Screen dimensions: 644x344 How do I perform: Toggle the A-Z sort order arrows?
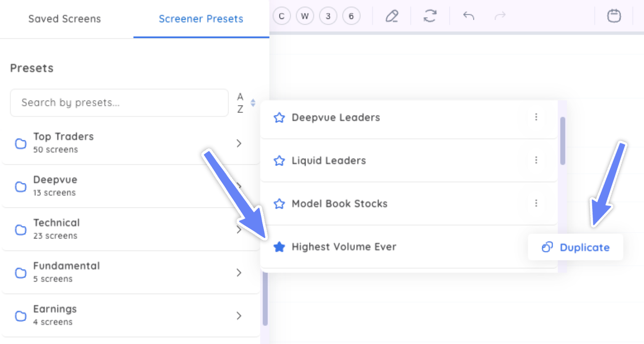pos(253,103)
